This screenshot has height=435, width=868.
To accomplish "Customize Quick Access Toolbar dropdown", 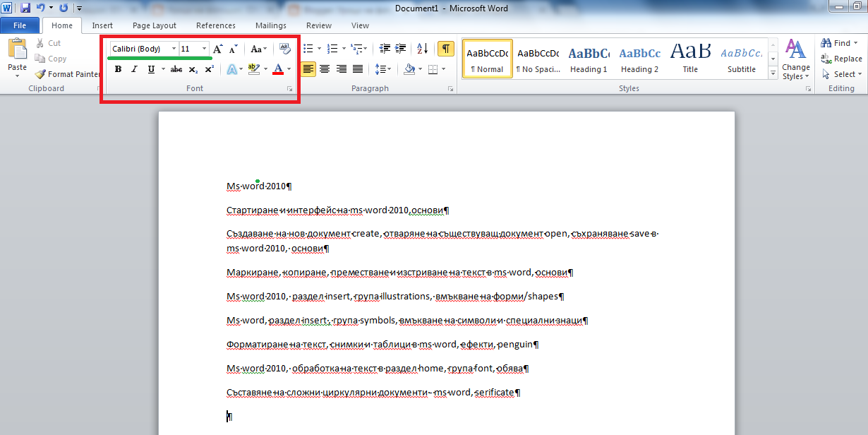I will pyautogui.click(x=78, y=8).
